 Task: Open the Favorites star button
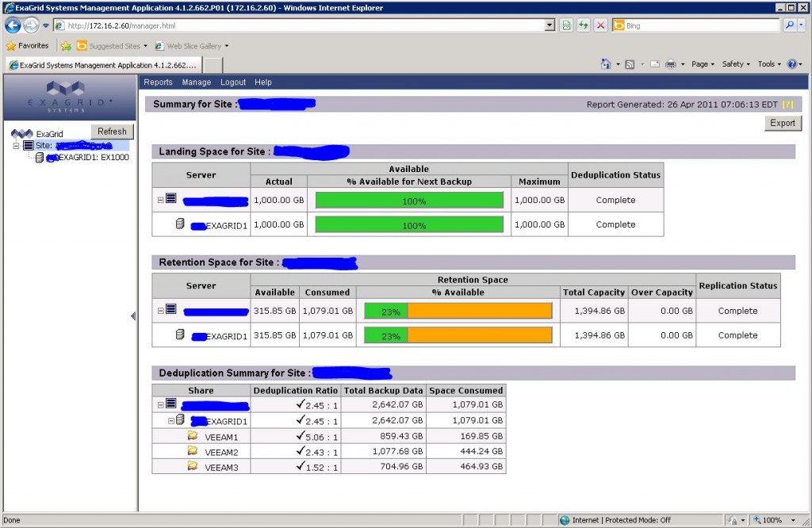pyautogui.click(x=28, y=45)
